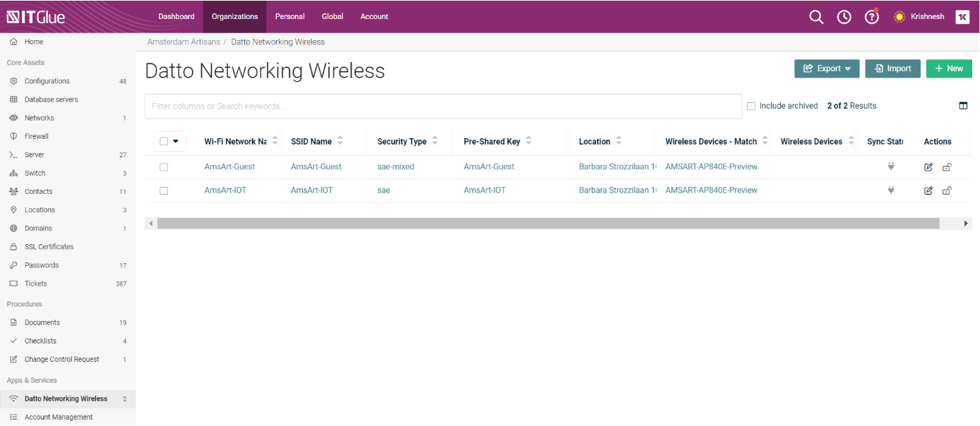Open the Krishnesh user menu
980x426 pixels.
[x=927, y=17]
